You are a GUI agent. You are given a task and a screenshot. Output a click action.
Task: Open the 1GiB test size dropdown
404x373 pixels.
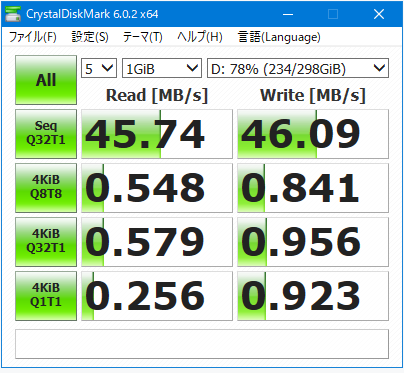[162, 69]
